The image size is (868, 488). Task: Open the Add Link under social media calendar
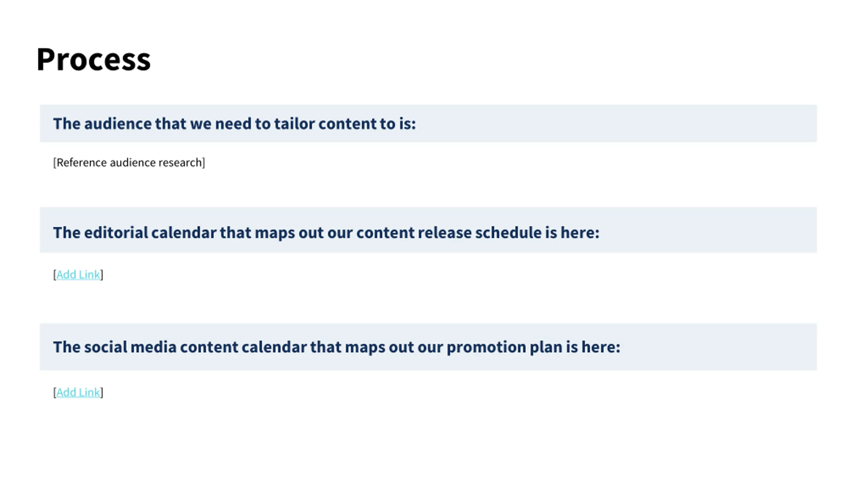(x=78, y=392)
